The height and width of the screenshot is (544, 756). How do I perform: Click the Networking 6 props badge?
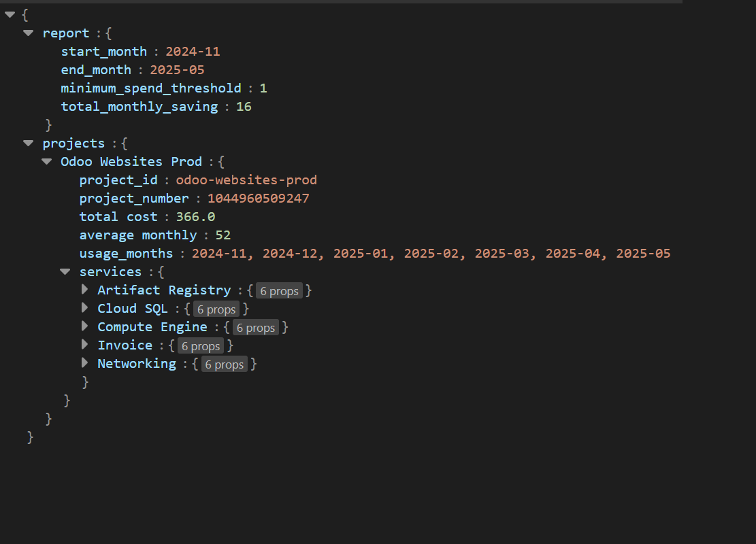tap(224, 364)
